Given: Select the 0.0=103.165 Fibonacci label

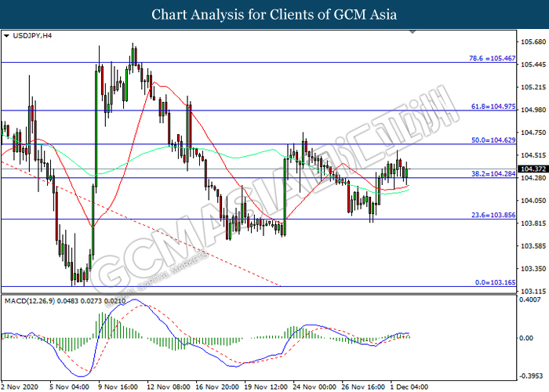Looking at the screenshot, I should (x=495, y=282).
